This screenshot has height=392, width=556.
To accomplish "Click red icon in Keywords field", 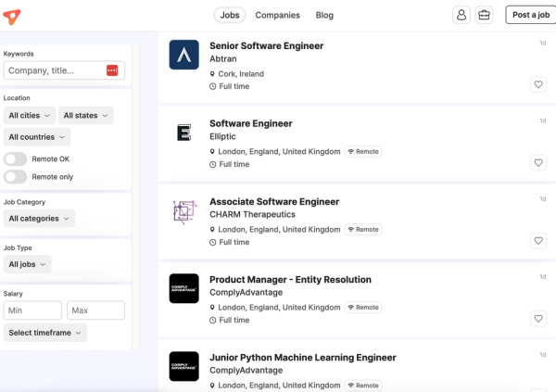I will coord(112,70).
